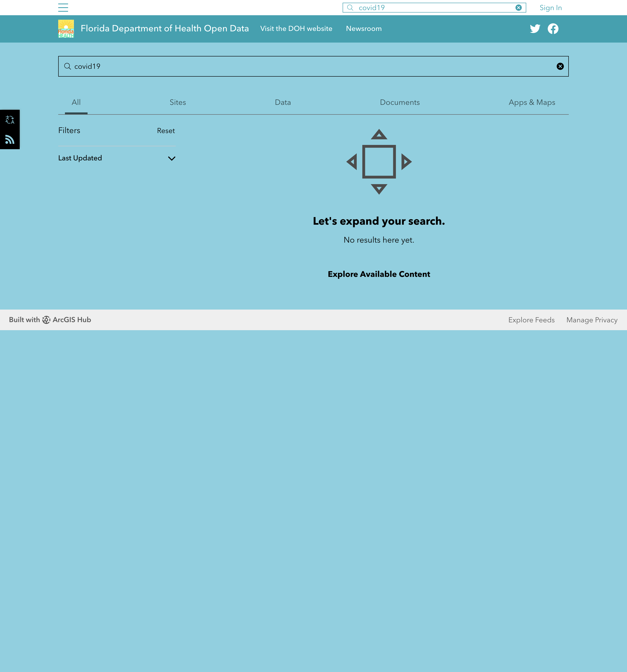Screen dimensions: 627x672
Task: Click into the main covid19 search input
Action: [x=304, y=66]
